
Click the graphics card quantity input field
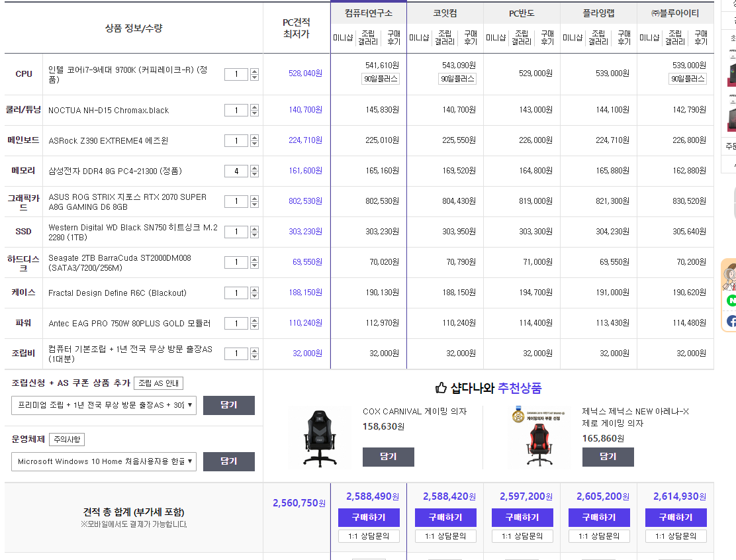pos(236,201)
